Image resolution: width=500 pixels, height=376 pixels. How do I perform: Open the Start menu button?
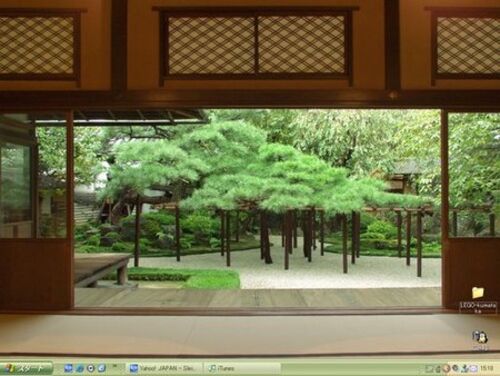click(26, 368)
